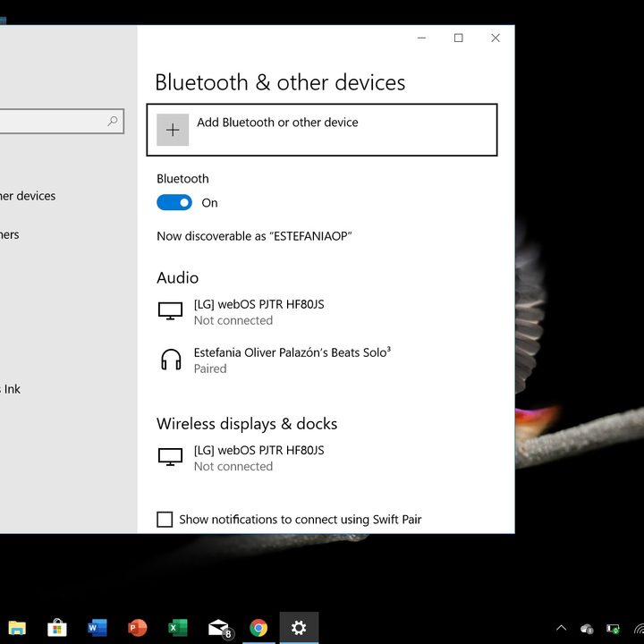Click monitor icon under Wireless displays & docks
Image resolution: width=644 pixels, height=644 pixels.
170,457
